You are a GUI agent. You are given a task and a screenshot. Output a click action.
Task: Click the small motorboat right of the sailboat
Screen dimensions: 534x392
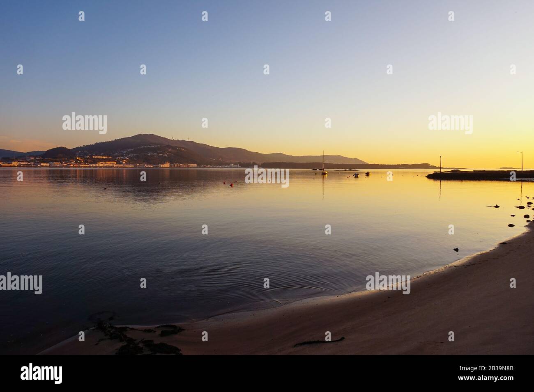click(356, 175)
